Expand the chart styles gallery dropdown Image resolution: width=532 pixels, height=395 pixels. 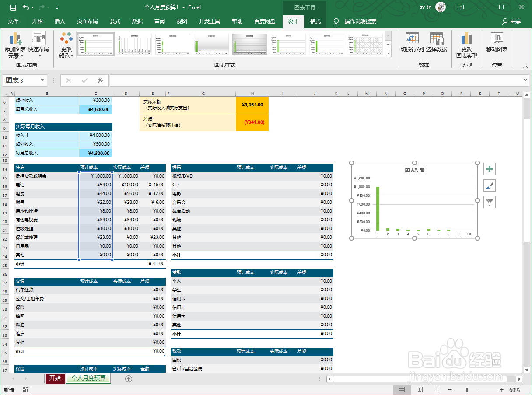pyautogui.click(x=388, y=53)
